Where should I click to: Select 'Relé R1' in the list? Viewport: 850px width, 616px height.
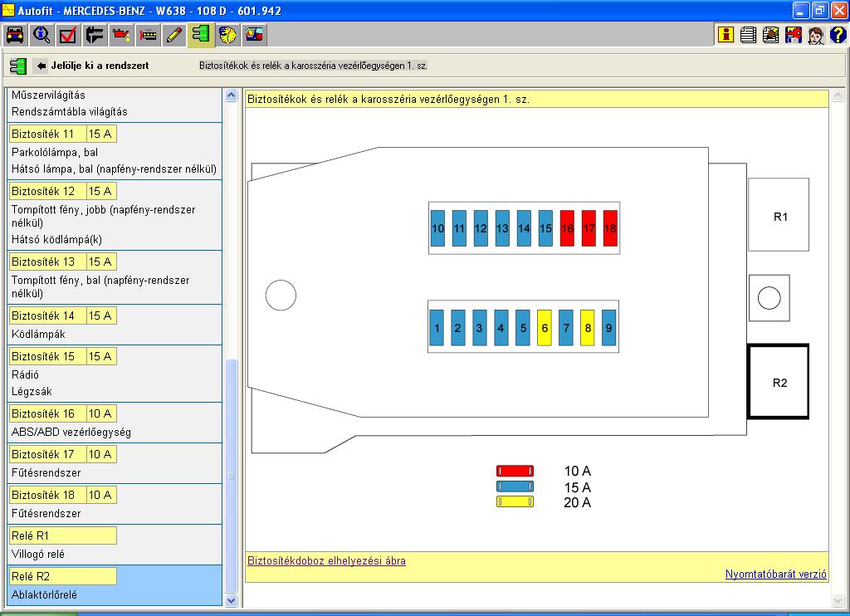coord(63,535)
